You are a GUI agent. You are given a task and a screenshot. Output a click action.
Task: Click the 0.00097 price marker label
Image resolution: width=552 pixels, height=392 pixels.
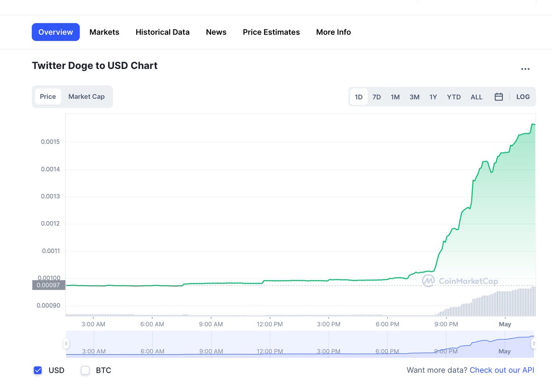click(x=49, y=285)
